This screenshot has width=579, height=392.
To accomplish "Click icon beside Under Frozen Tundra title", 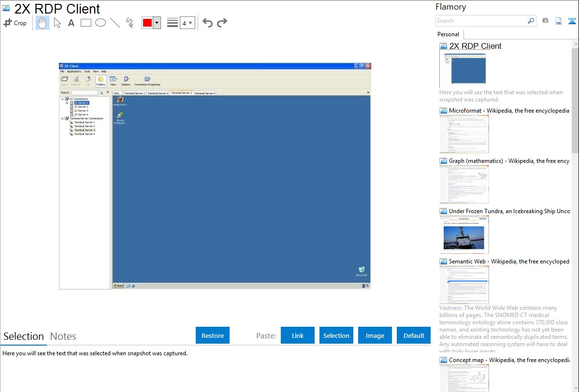I will click(x=443, y=211).
